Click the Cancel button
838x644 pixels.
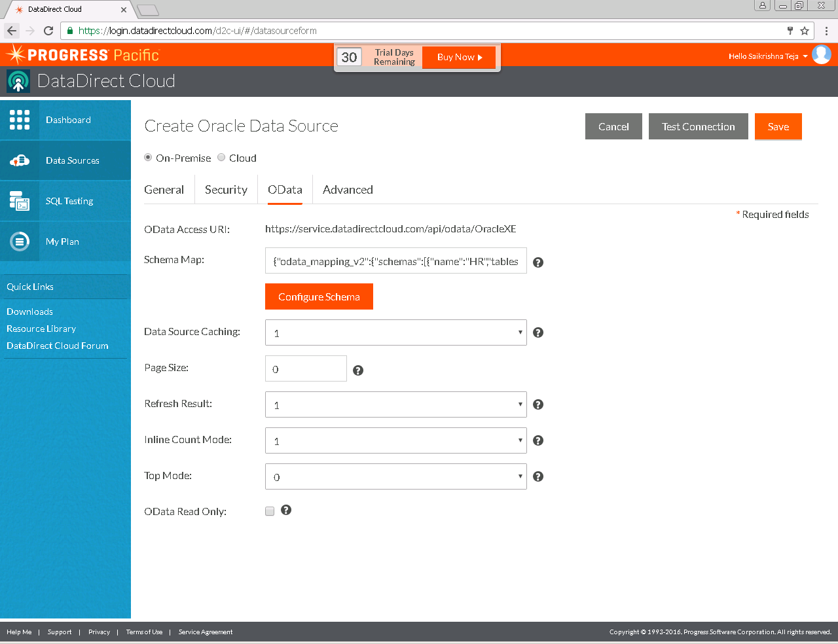(x=613, y=126)
